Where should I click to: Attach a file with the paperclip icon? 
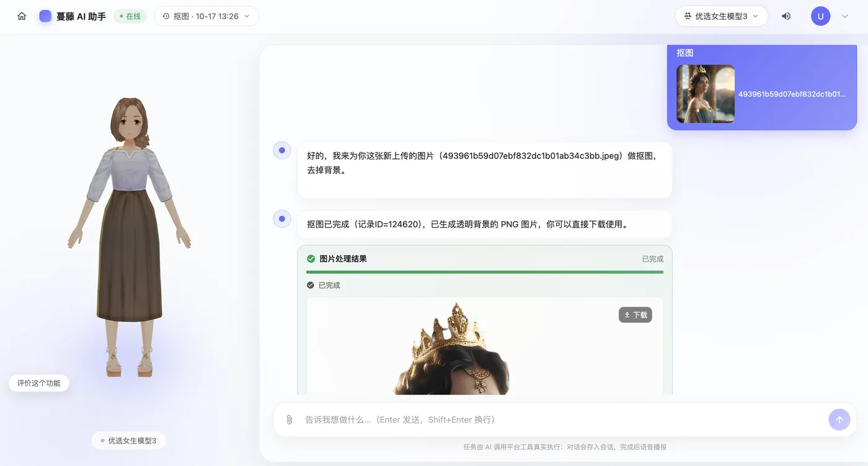click(x=289, y=419)
